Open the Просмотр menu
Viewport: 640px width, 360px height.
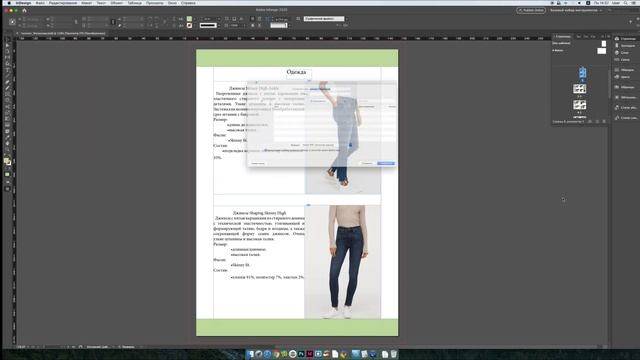155,3
